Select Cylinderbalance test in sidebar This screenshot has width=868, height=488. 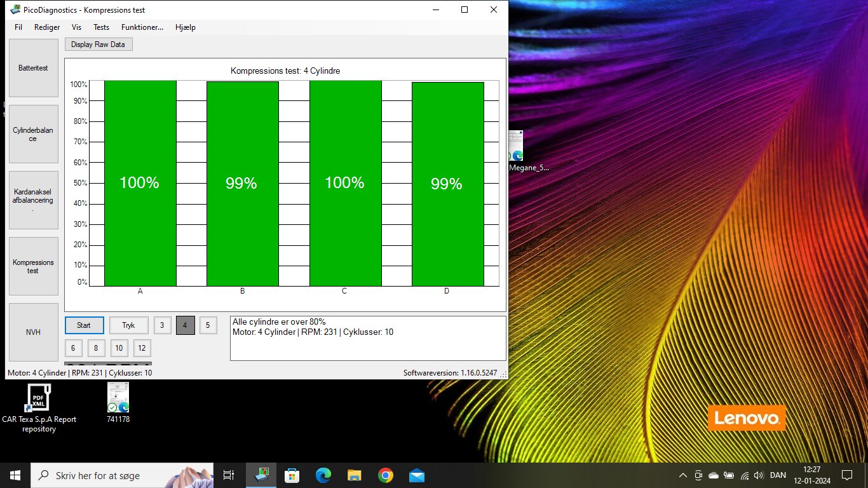pyautogui.click(x=33, y=134)
